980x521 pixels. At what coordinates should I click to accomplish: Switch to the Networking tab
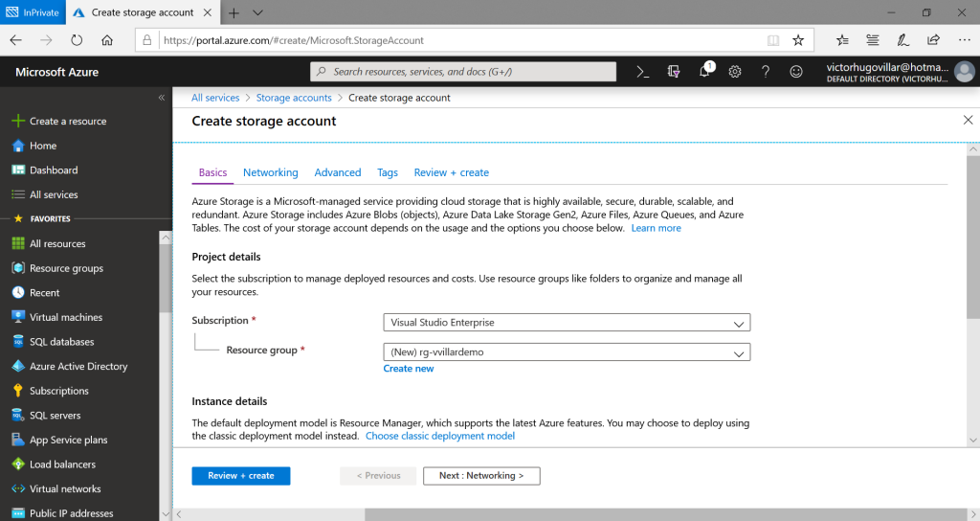tap(271, 172)
